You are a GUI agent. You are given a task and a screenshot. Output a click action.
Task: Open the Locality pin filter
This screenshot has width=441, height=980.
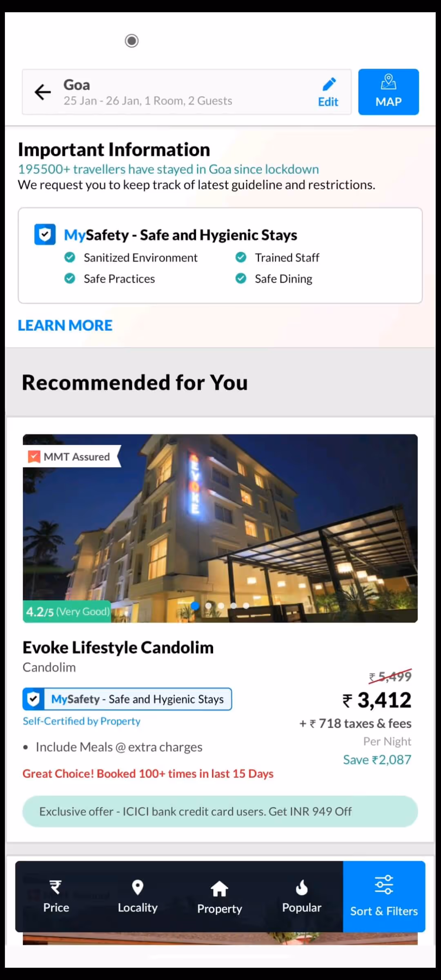coord(138,887)
